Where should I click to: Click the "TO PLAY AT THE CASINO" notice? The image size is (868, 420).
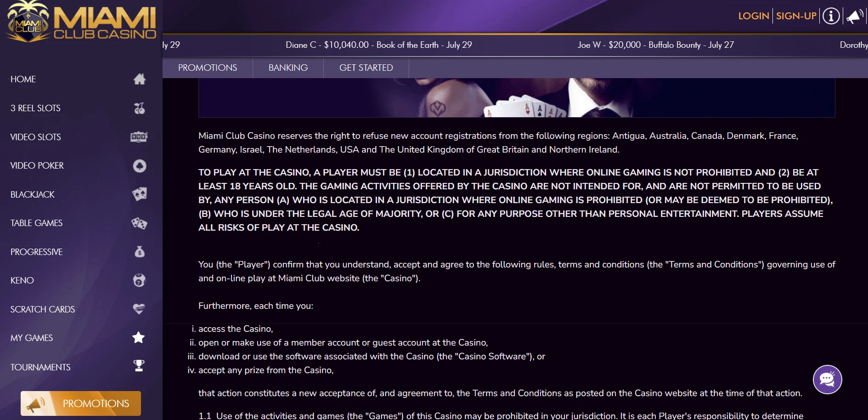click(516, 200)
